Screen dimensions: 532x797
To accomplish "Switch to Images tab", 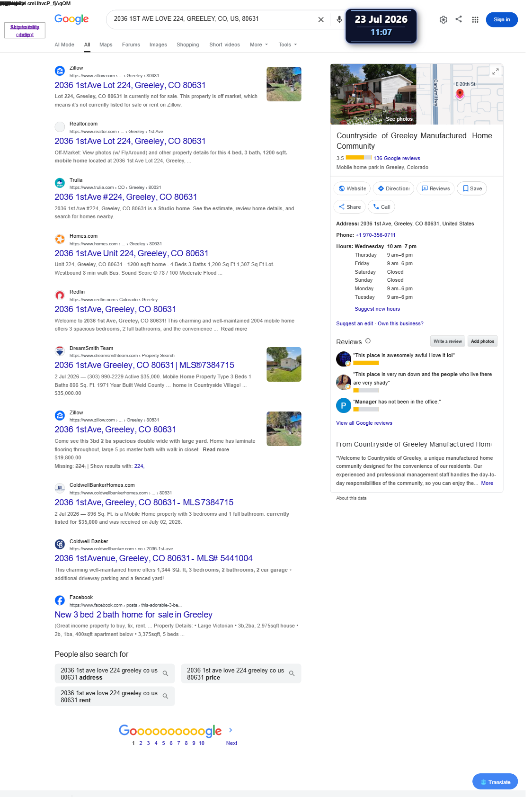I will click(158, 45).
